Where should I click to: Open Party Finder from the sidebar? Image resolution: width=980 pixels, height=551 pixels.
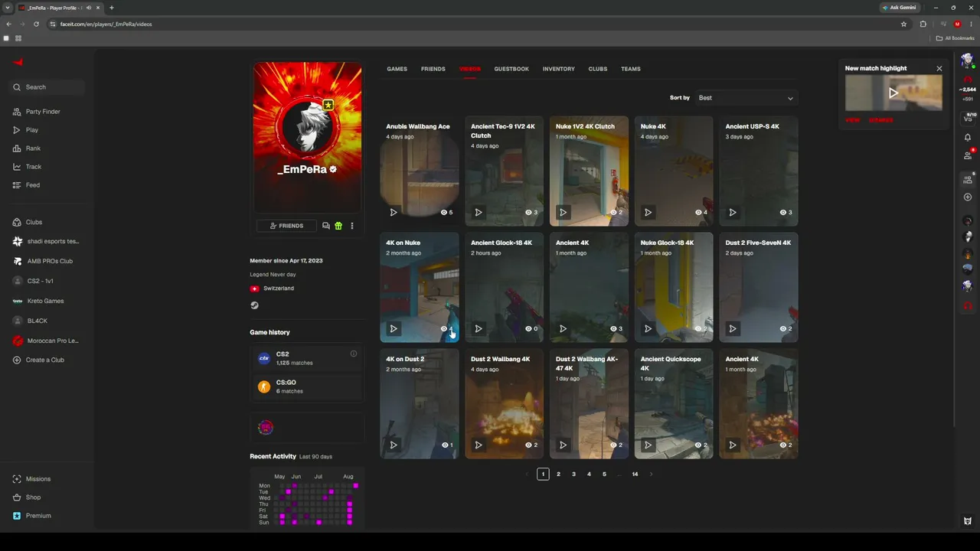coord(36,112)
